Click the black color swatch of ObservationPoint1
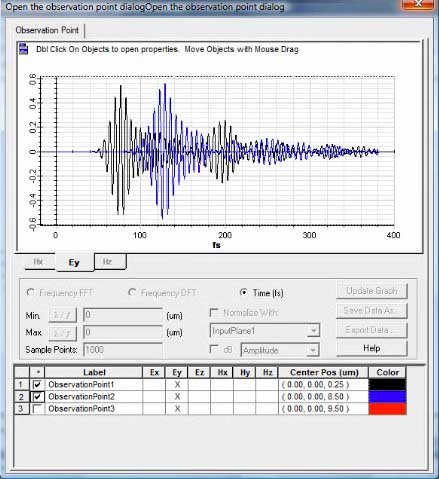This screenshot has height=479, width=439. click(x=387, y=384)
